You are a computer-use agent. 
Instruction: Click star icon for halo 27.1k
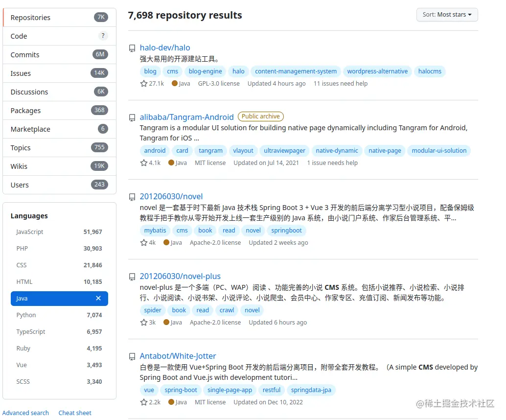coord(143,84)
